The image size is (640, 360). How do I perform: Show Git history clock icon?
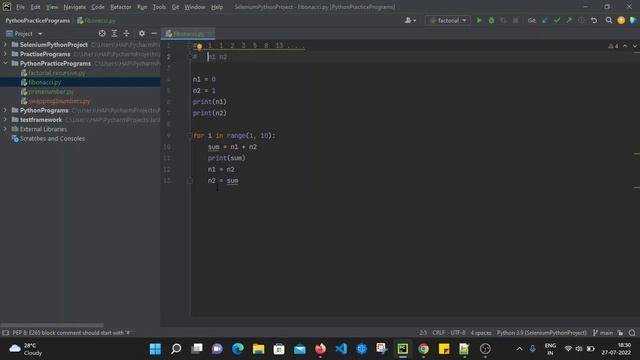click(x=581, y=20)
